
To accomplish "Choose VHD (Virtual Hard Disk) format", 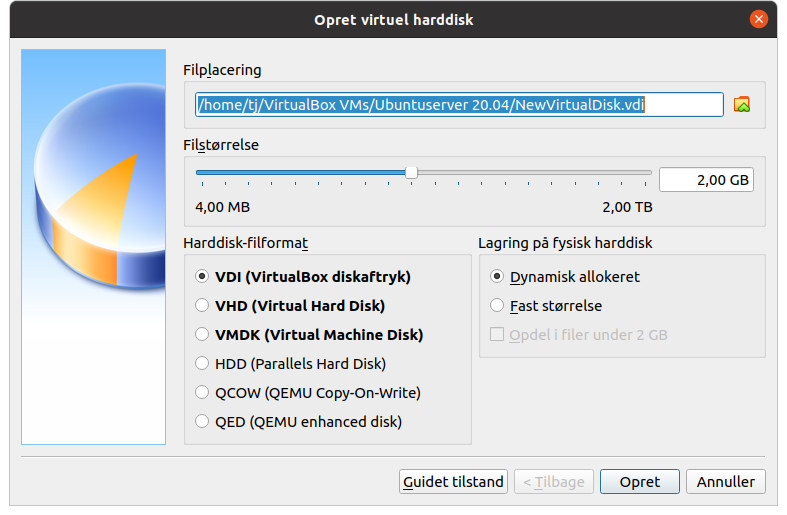I will click(290, 306).
